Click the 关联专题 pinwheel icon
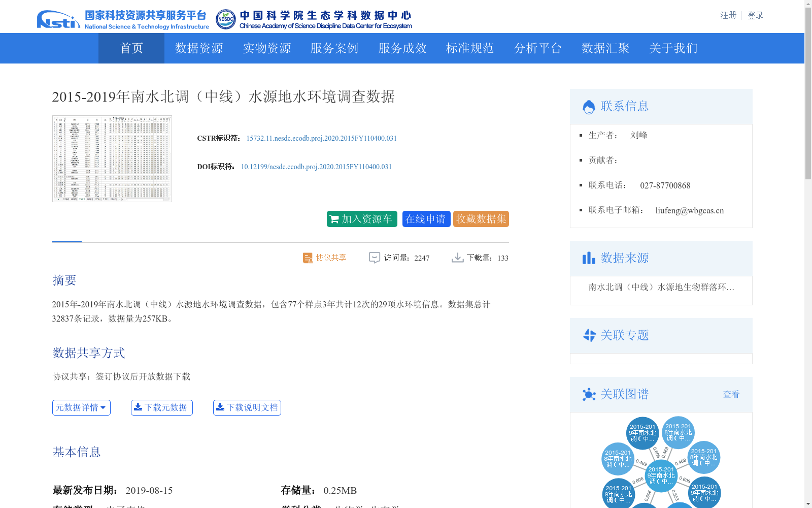The width and height of the screenshot is (812, 508). coord(589,335)
